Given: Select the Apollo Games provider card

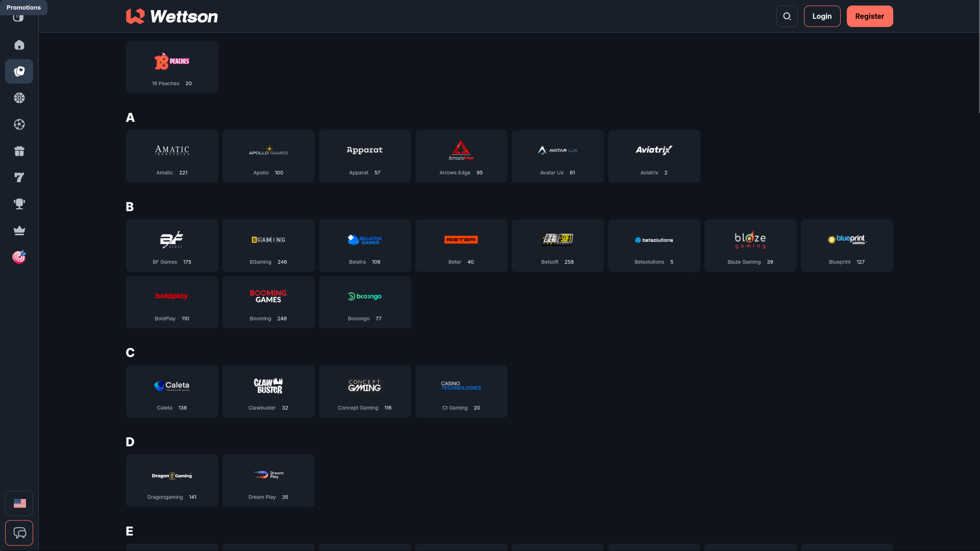Looking at the screenshot, I should [x=268, y=156].
